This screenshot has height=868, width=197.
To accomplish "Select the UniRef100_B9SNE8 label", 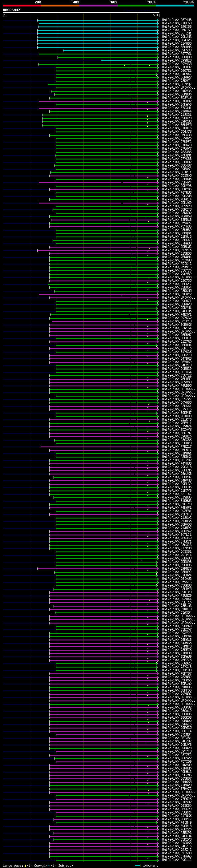I will 177,61.
